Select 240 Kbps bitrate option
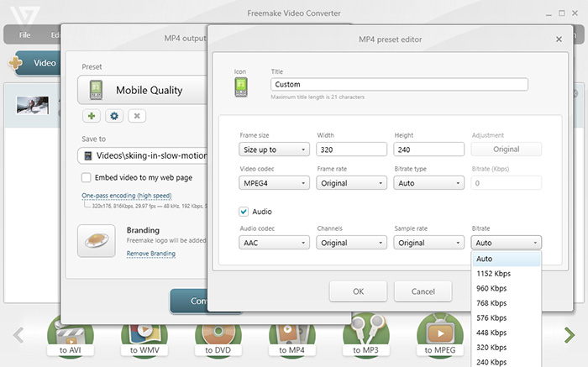This screenshot has width=588, height=367. tap(506, 362)
